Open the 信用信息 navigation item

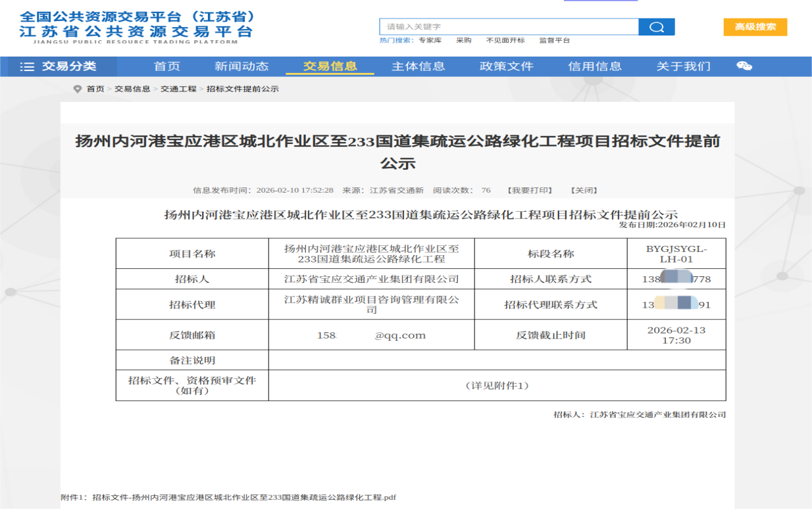click(594, 66)
